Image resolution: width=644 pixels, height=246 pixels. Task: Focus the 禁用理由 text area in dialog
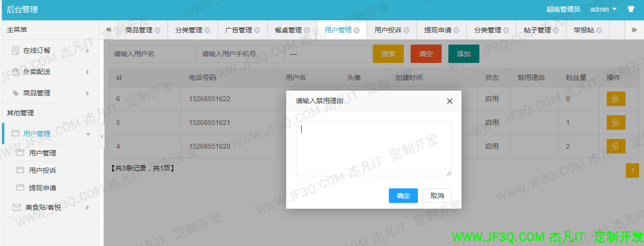coord(374,149)
